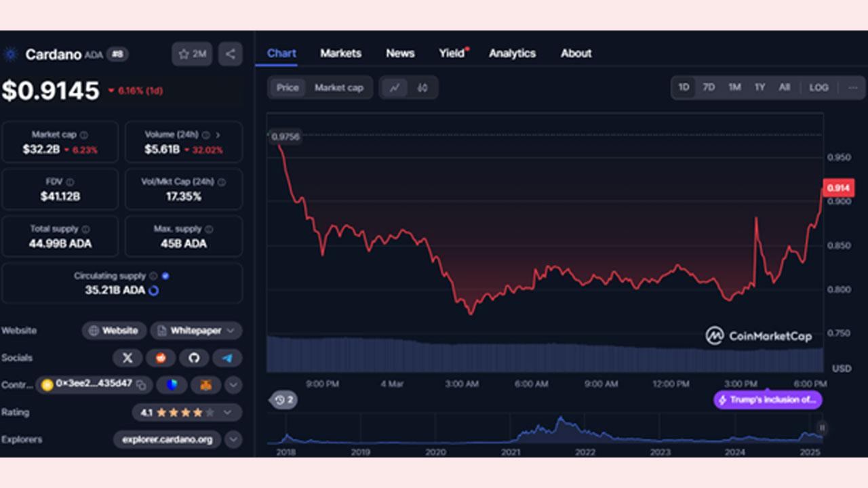Click the Cardano logo icon
Screen dimensions: 868x488
tap(9, 54)
